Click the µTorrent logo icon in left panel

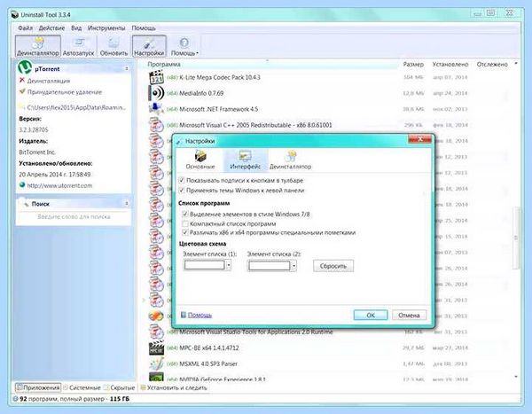click(25, 67)
